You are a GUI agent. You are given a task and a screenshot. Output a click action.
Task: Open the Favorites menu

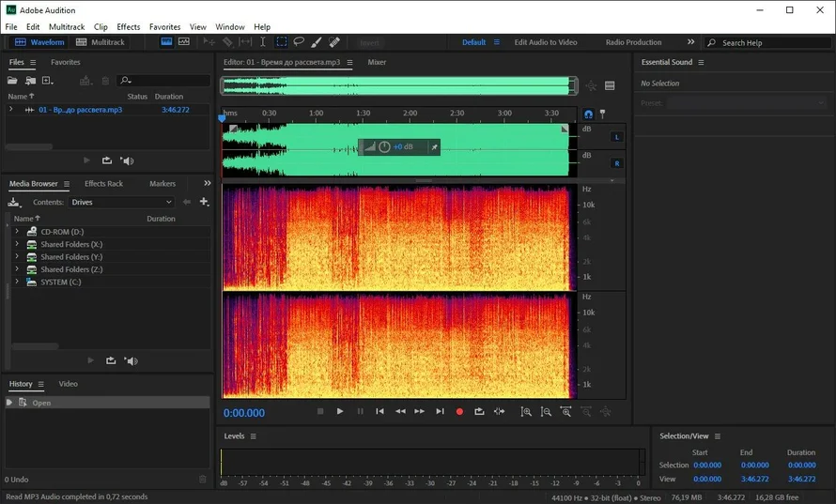[x=164, y=26]
